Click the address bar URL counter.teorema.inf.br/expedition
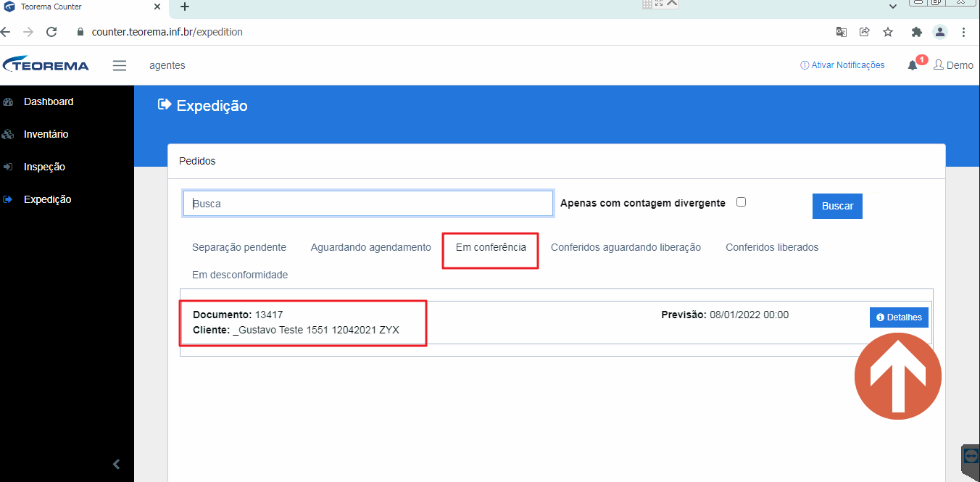The height and width of the screenshot is (482, 980). (167, 32)
